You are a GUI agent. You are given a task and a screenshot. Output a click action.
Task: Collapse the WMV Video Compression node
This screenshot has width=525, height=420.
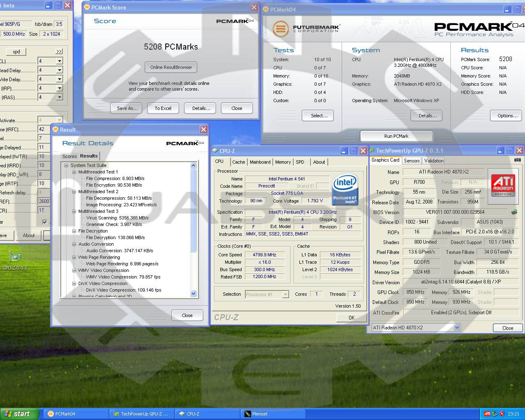[x=74, y=270]
